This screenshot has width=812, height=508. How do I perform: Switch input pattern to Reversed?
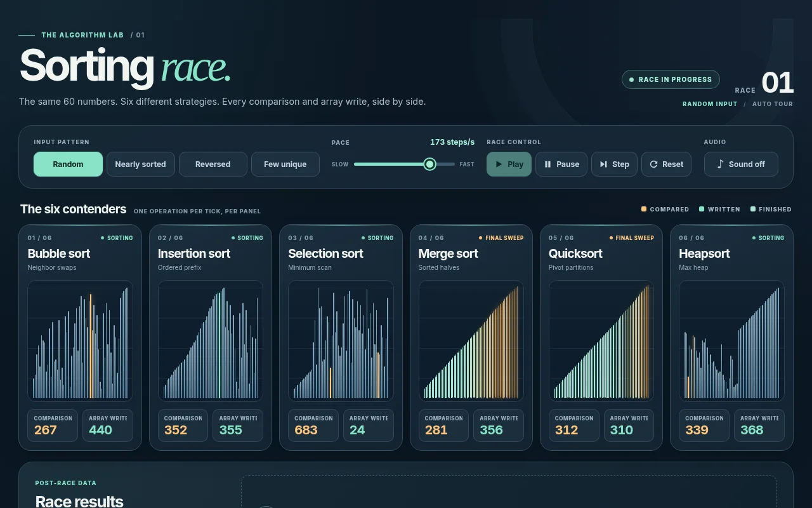[213, 164]
